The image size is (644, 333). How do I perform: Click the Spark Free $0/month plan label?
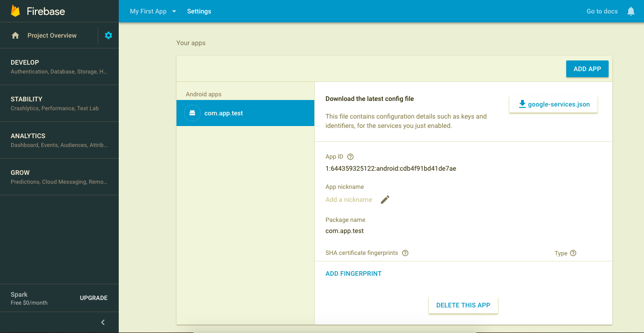coord(29,298)
